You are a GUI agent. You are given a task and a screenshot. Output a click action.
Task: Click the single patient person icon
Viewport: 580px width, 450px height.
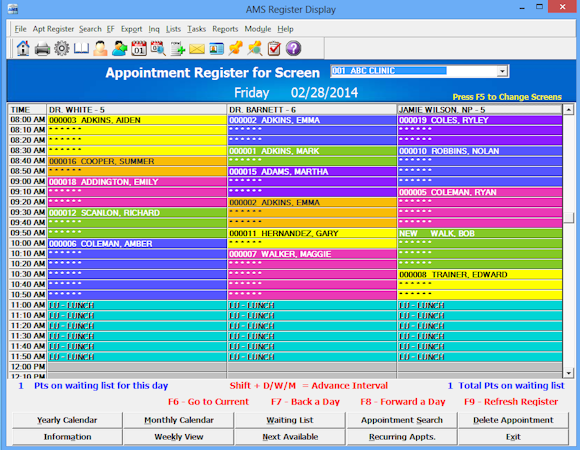coord(100,48)
